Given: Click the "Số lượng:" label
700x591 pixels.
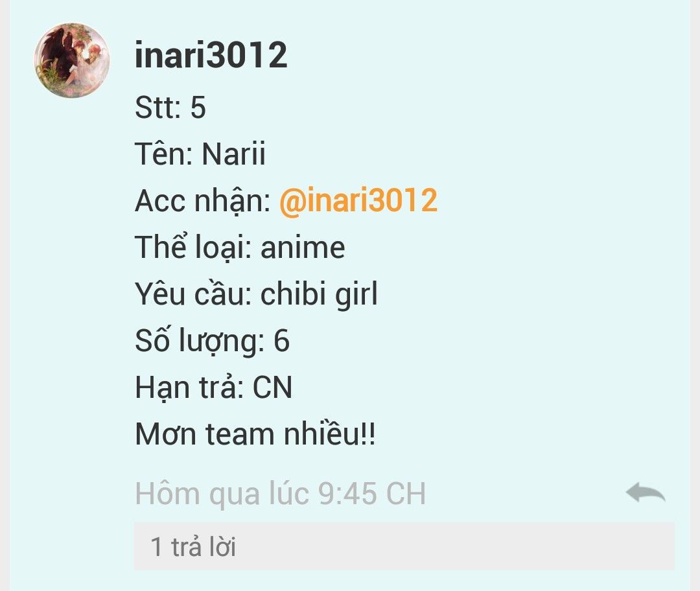Looking at the screenshot, I should [200, 341].
